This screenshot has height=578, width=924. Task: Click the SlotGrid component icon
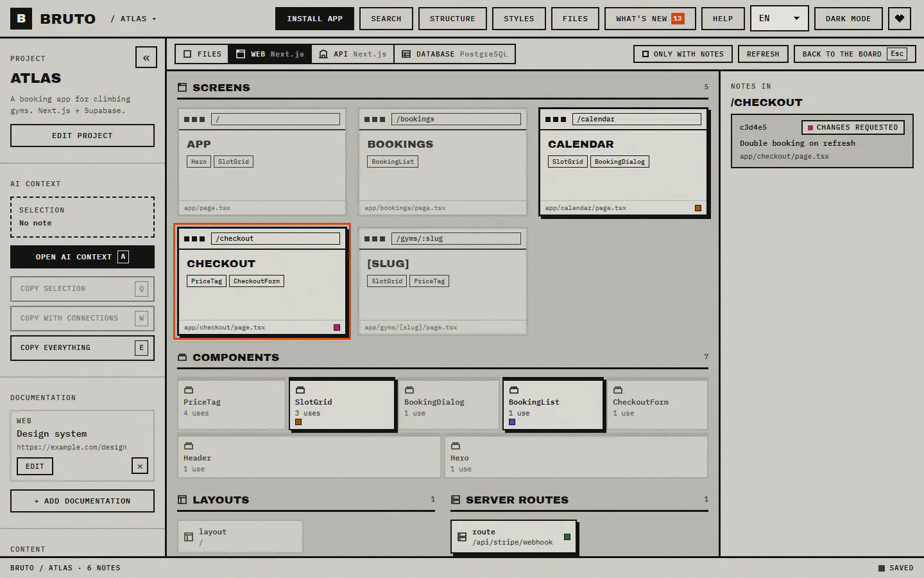pos(300,390)
